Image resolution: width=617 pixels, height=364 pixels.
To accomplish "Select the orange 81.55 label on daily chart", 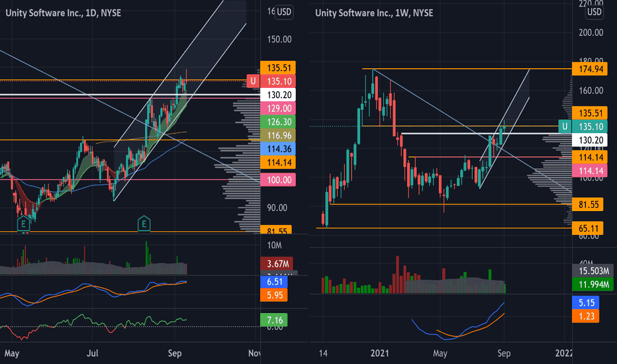I will [x=276, y=230].
